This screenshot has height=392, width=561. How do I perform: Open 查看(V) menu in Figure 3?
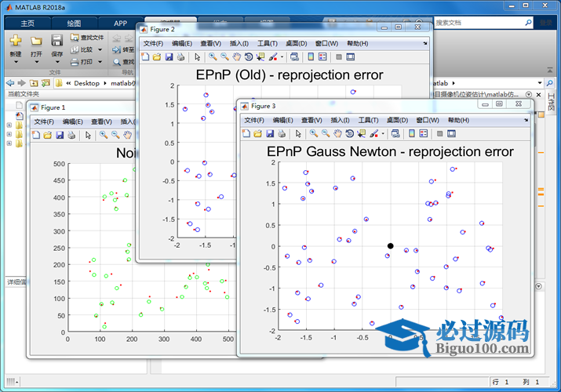tap(311, 120)
